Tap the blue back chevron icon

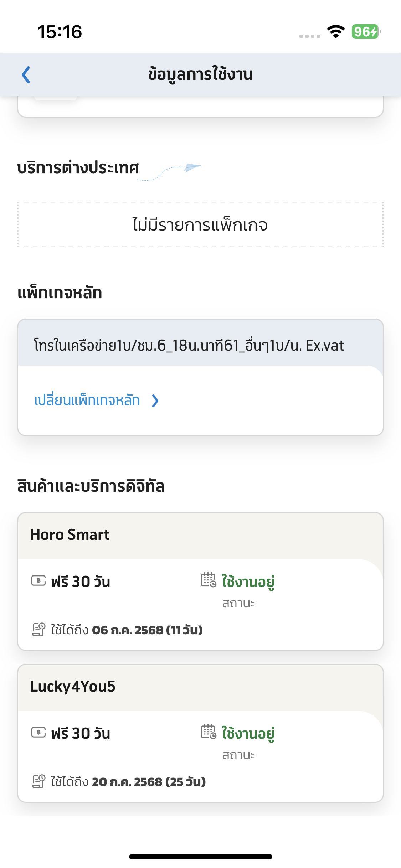(x=26, y=75)
